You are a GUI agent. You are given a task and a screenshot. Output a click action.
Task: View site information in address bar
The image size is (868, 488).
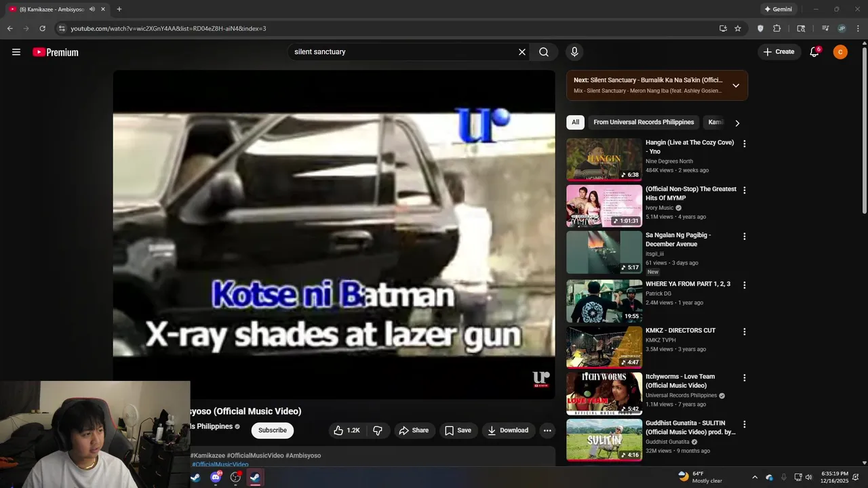[62, 28]
